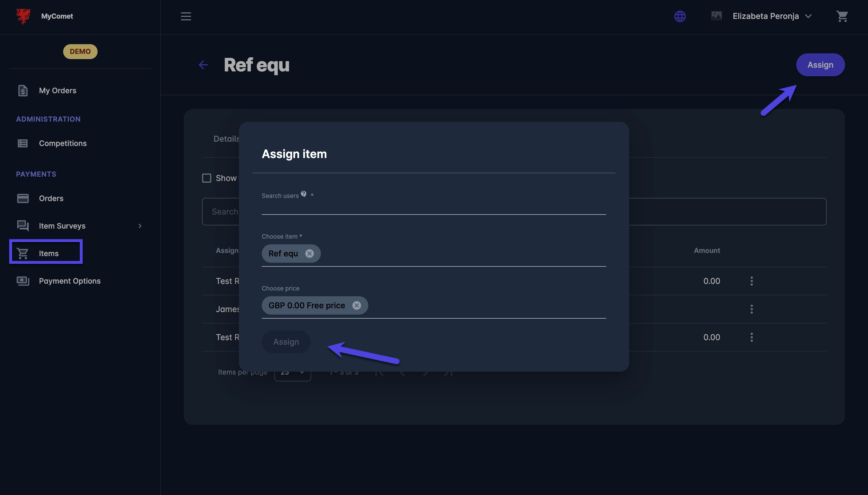Click the hamburger menu icon
Screen dimensions: 868x495
(x=186, y=16)
